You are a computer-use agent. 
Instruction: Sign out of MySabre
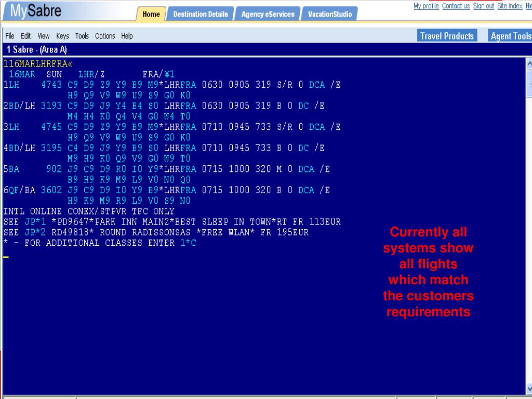484,6
